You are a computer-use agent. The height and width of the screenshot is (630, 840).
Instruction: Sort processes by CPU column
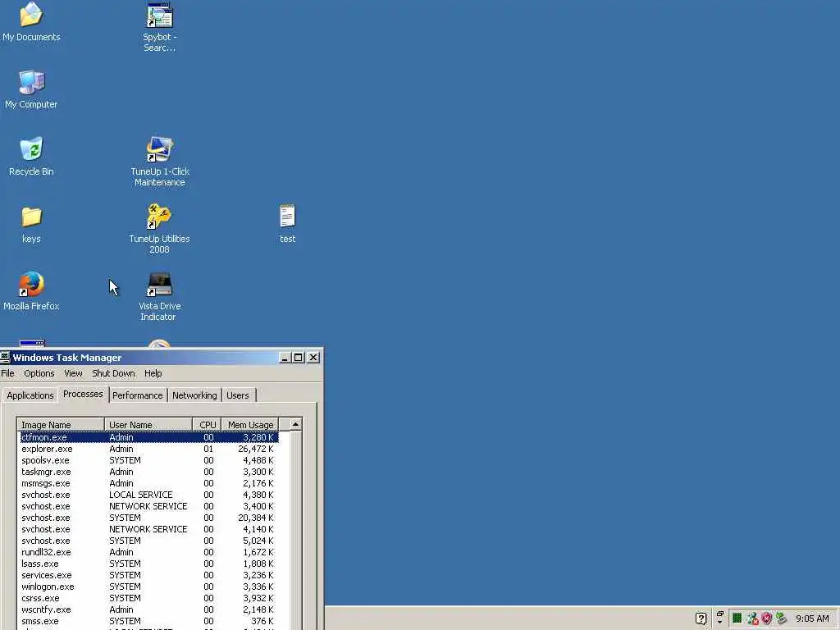tap(207, 424)
